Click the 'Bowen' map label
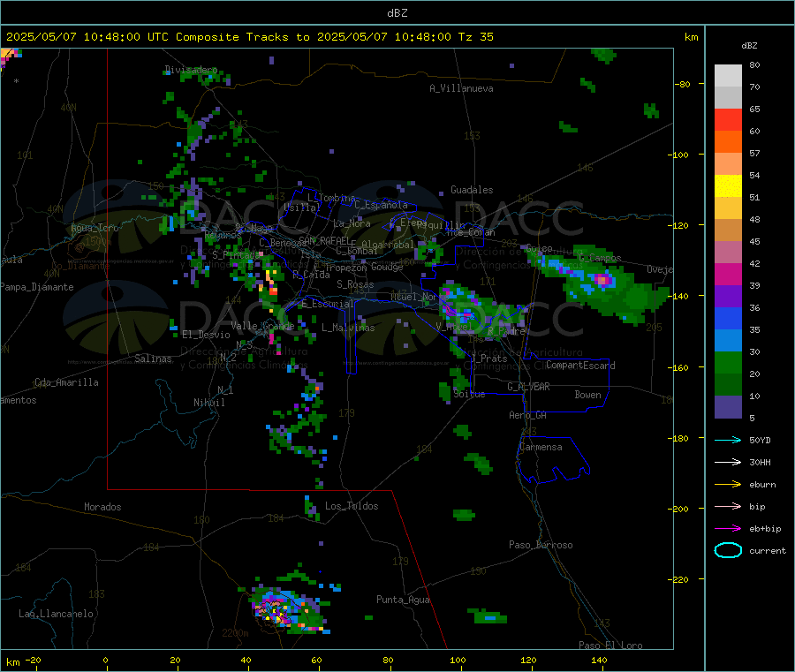Viewport: 795px width, 672px height. coord(587,395)
